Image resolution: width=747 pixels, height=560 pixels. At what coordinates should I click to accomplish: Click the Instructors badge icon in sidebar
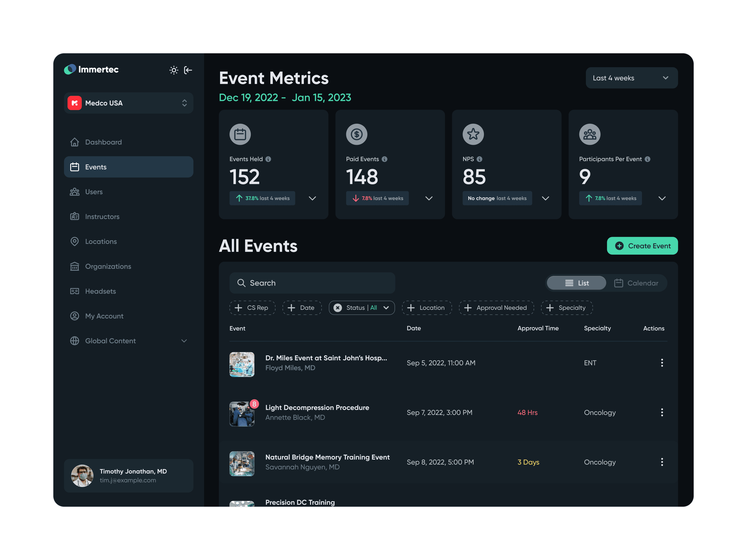pos(75,216)
